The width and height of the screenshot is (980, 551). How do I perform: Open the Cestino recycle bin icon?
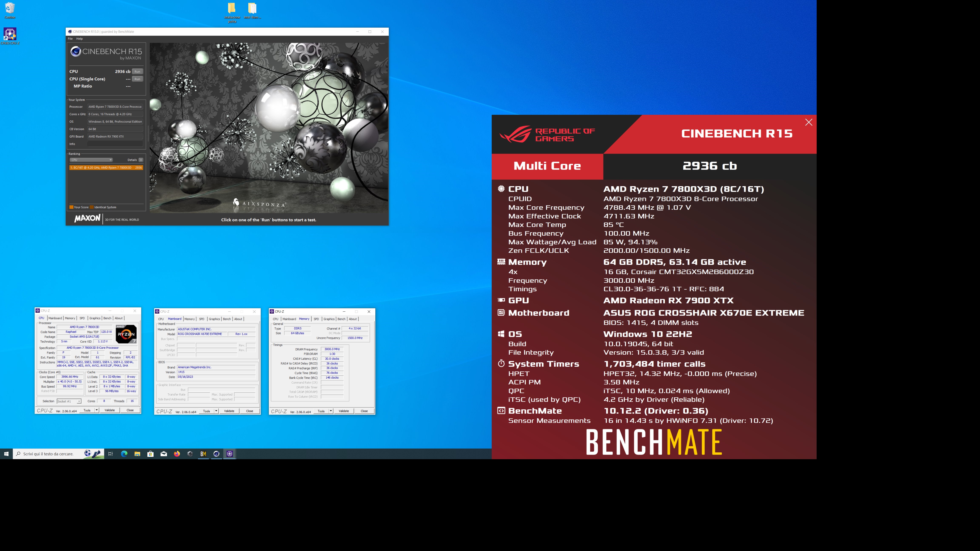(10, 11)
